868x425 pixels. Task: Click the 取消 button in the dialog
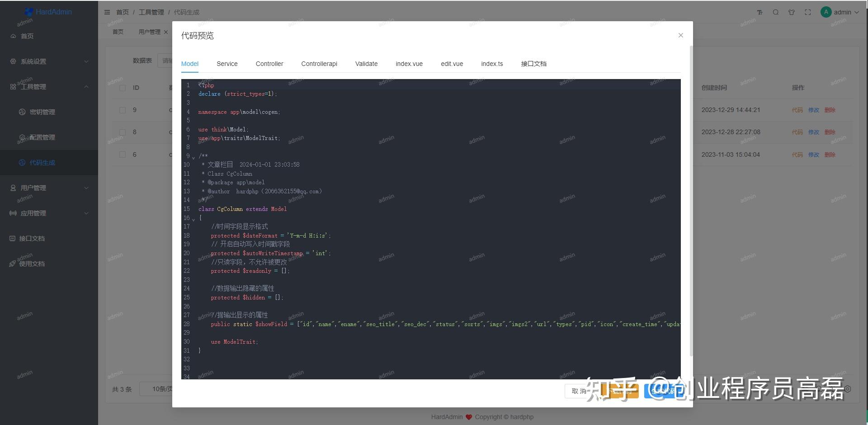[x=579, y=391]
